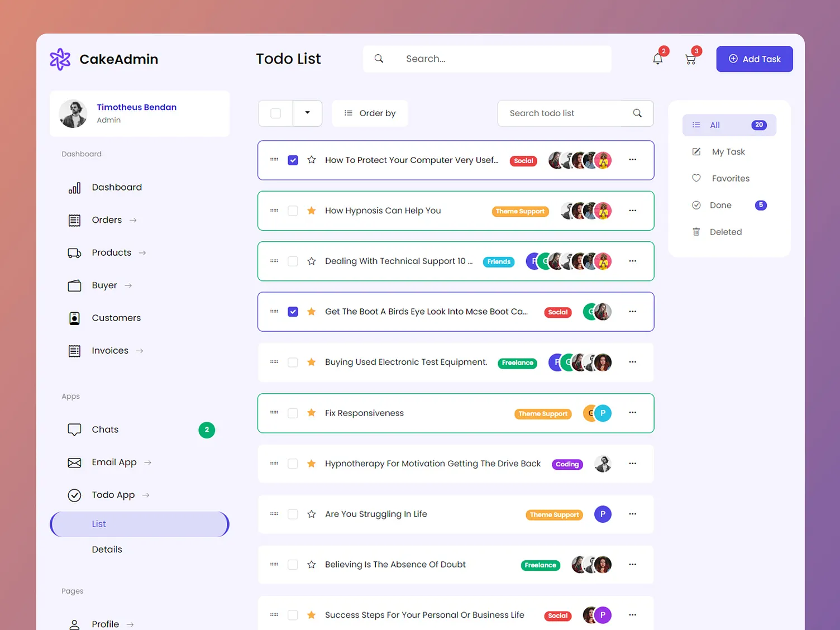
Task: Open the Order by dropdown
Action: pyautogui.click(x=370, y=113)
